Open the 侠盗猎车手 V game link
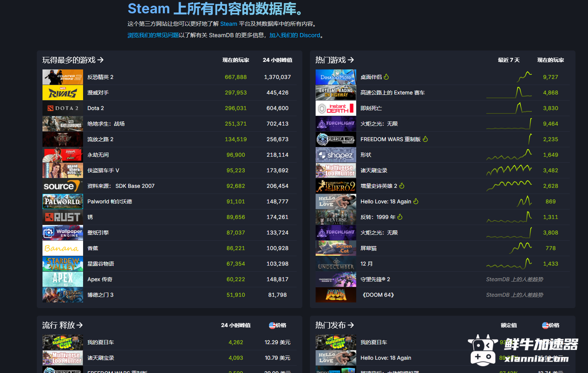 [103, 170]
